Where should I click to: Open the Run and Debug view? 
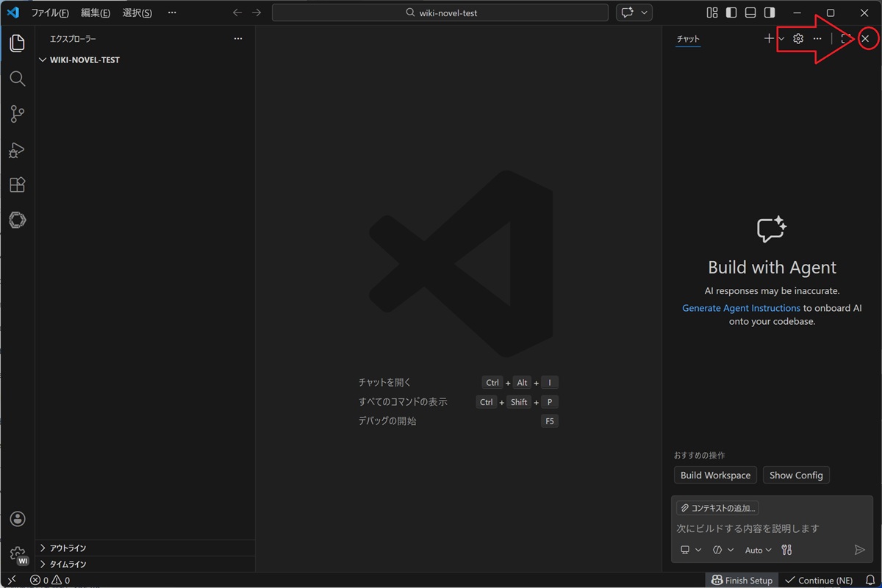tap(18, 150)
